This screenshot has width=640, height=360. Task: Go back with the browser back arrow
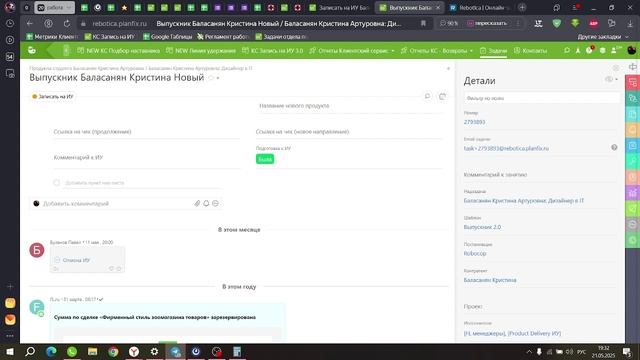tap(29, 24)
